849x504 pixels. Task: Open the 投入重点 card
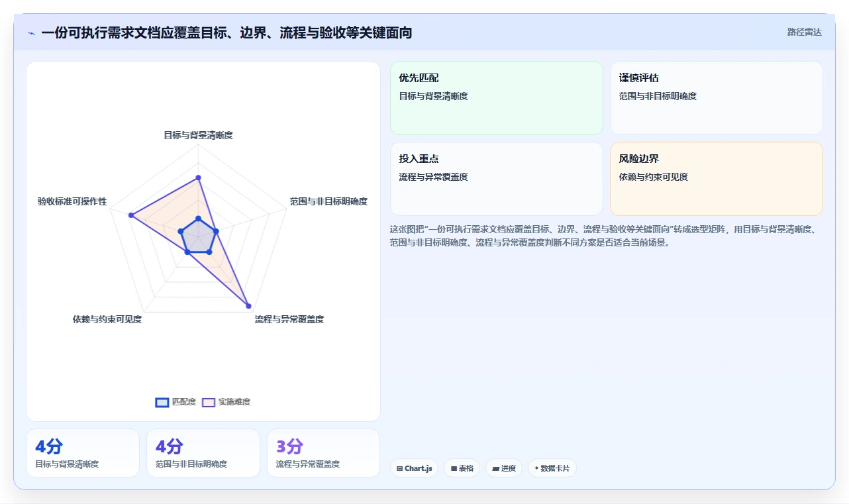pyautogui.click(x=497, y=179)
